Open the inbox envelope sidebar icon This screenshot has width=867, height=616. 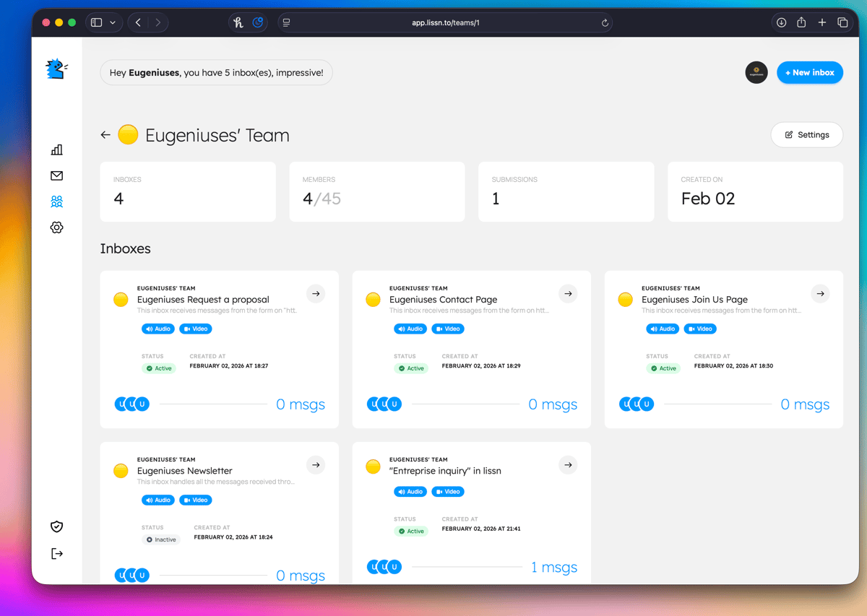[57, 175]
